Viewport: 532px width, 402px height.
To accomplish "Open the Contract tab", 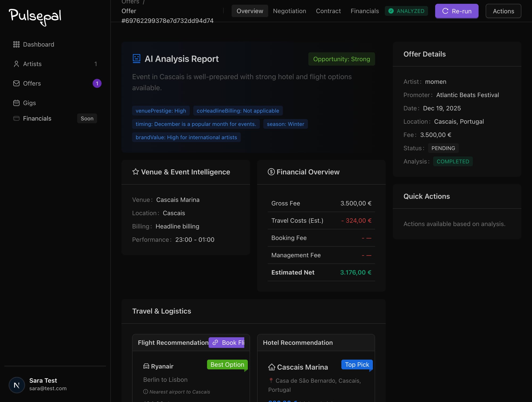I will pos(328,11).
